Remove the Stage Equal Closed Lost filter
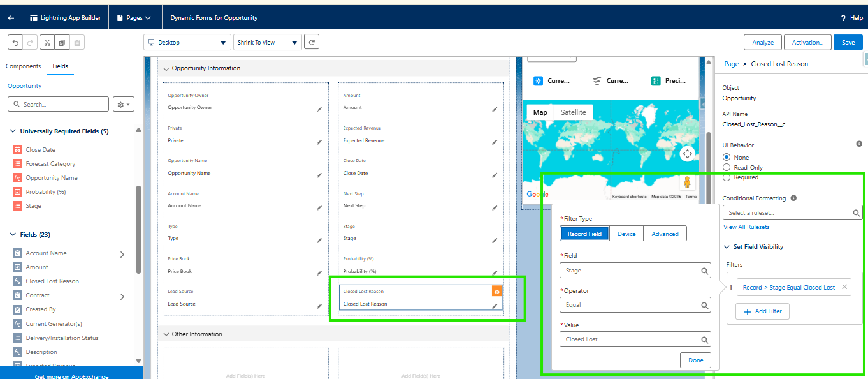 (844, 287)
